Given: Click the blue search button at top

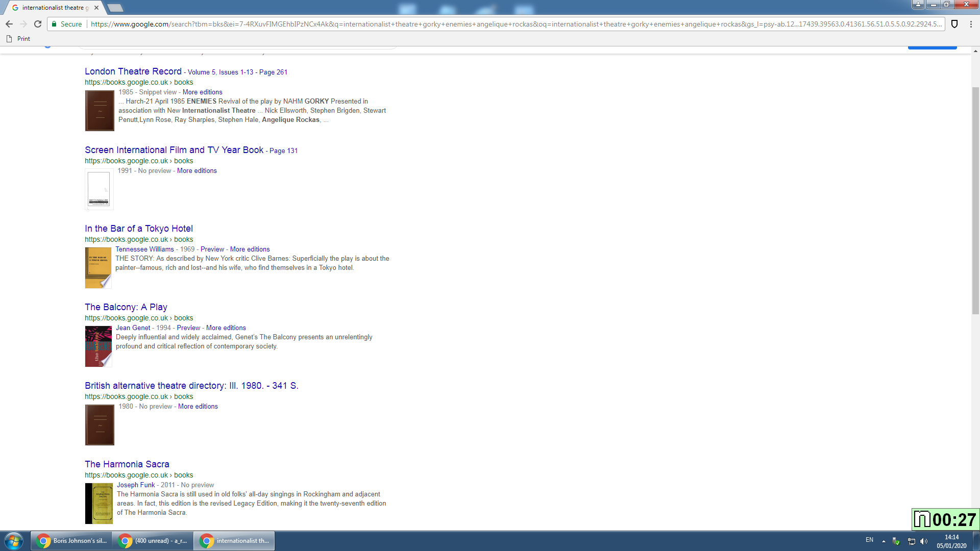Looking at the screenshot, I should tap(932, 47).
